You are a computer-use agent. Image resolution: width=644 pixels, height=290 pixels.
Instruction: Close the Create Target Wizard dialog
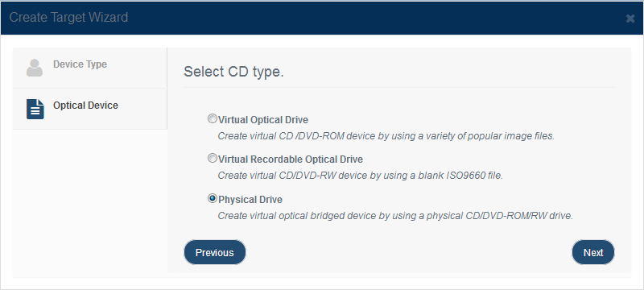(x=630, y=19)
